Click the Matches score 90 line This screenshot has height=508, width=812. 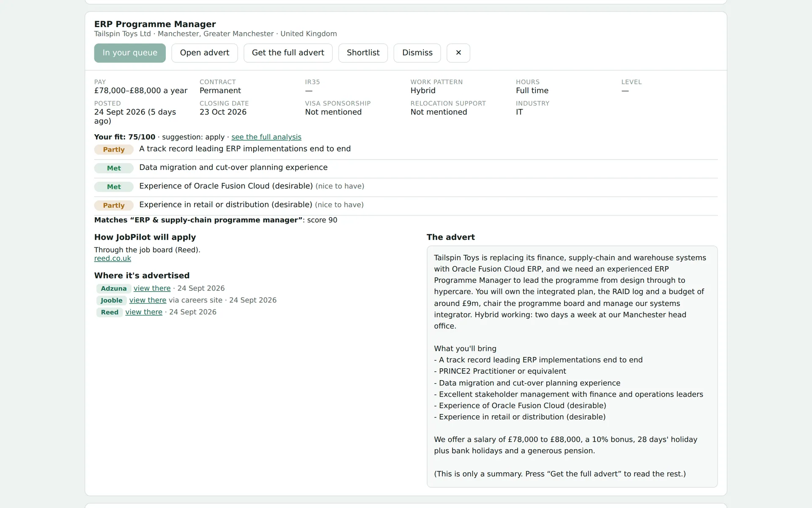click(216, 220)
